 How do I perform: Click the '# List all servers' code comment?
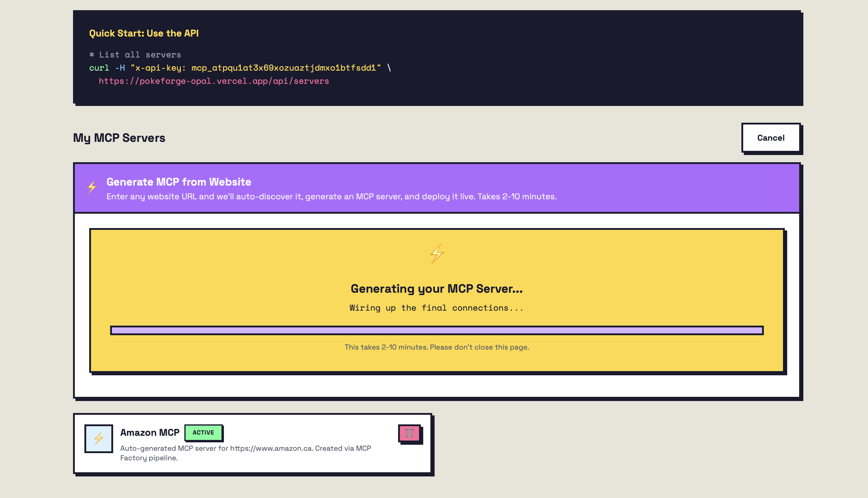135,55
